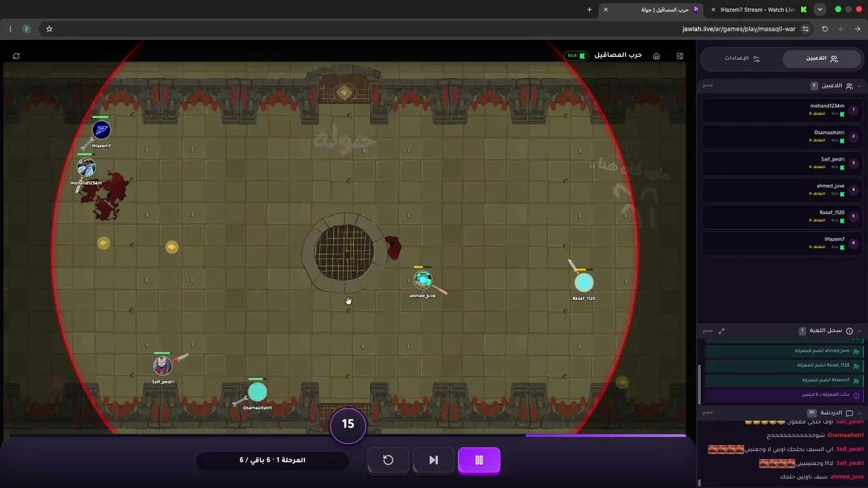
Task: Click the stage status text below arena
Action: (x=273, y=460)
